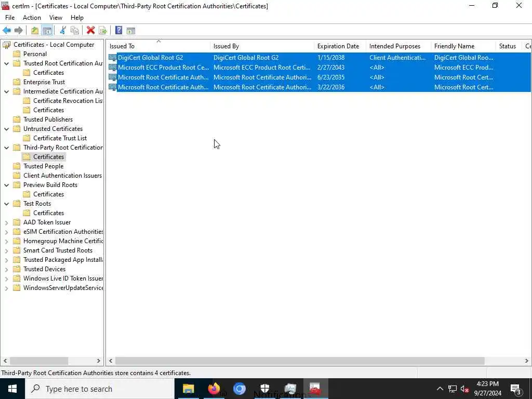Viewport: 532px width, 399px height.
Task: Collapse the Test Roots node
Action: (6, 204)
